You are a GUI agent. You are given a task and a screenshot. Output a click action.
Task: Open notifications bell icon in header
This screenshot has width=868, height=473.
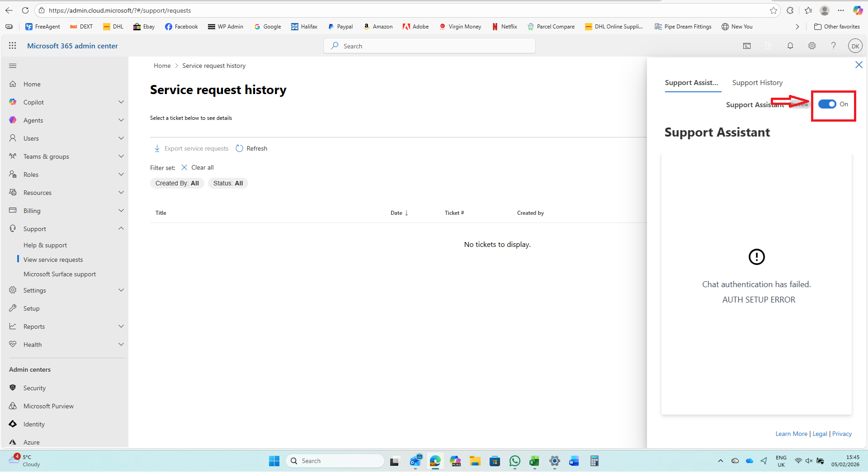click(790, 46)
